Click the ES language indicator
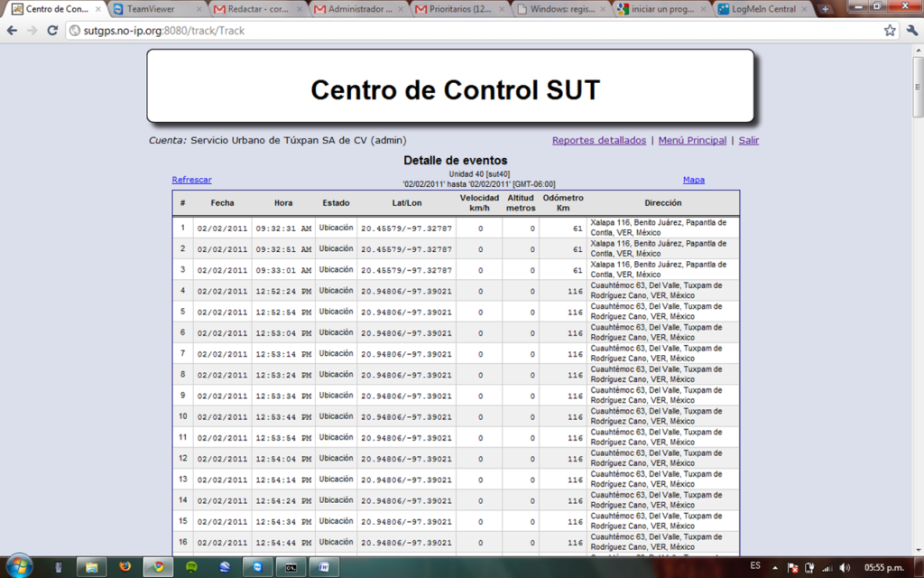Viewport: 924px width, 578px height. click(755, 565)
